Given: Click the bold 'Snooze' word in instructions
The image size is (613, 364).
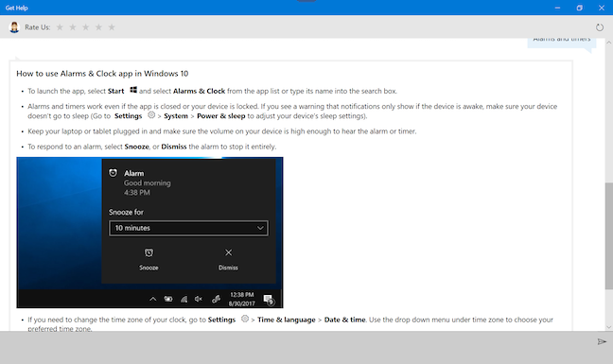Looking at the screenshot, I should click(137, 147).
